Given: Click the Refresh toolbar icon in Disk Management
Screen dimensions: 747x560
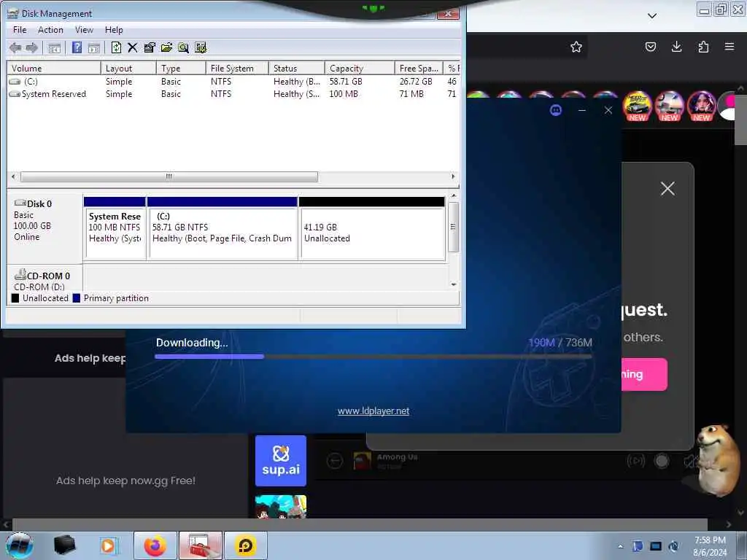Looking at the screenshot, I should tap(116, 47).
